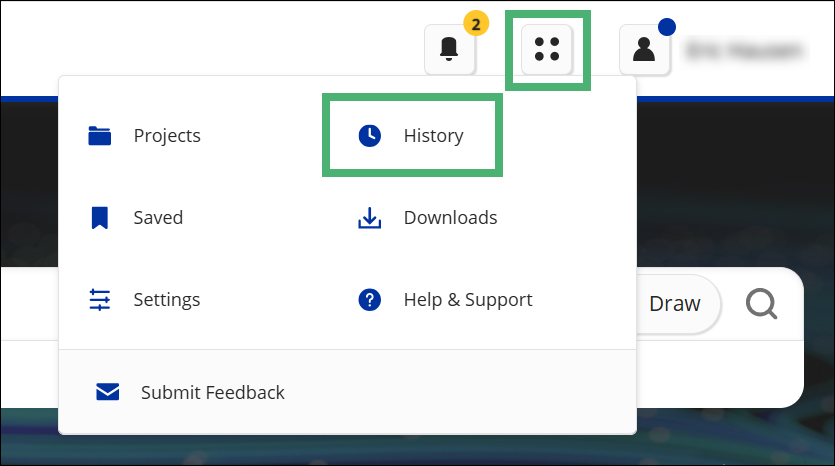The width and height of the screenshot is (835, 466).
Task: Select Submit Feedback
Action: click(x=213, y=393)
